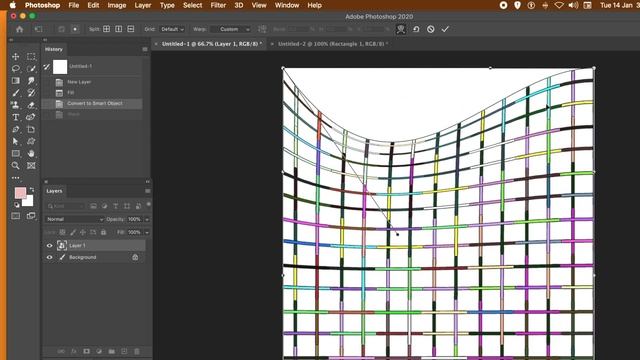Select the Lasso tool
This screenshot has height=360, width=640.
pyautogui.click(x=16, y=69)
